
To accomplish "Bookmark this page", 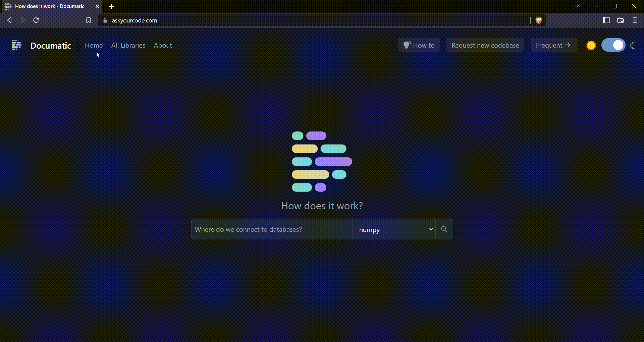I will tap(89, 20).
